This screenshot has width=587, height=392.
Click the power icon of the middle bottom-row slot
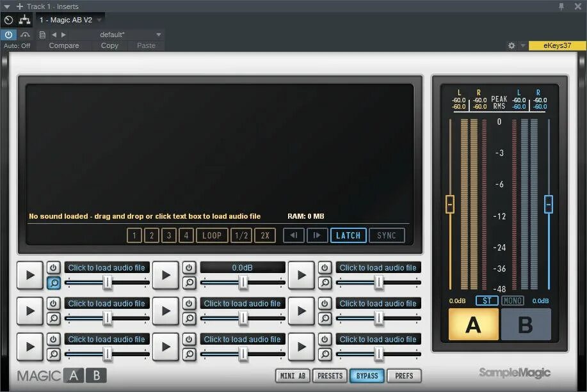[x=189, y=340]
